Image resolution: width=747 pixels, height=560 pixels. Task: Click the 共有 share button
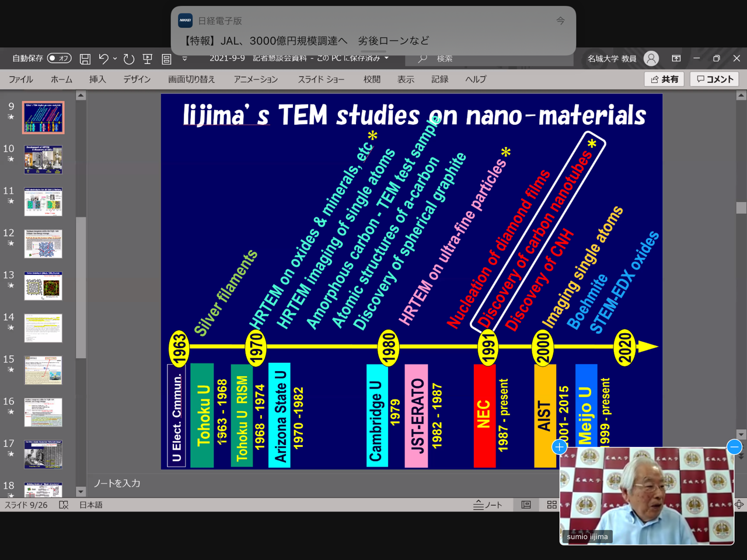(x=664, y=79)
